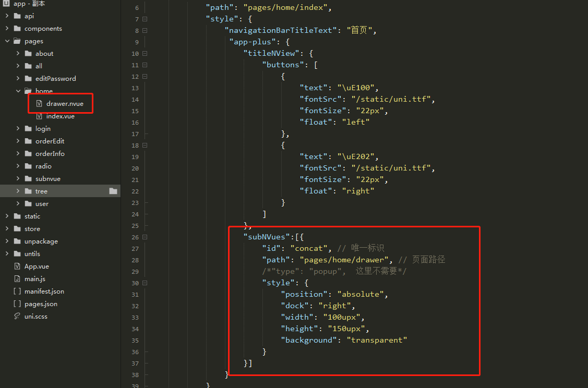The height and width of the screenshot is (388, 588).
Task: Click the manifest.json bracket icon
Action: tap(17, 292)
